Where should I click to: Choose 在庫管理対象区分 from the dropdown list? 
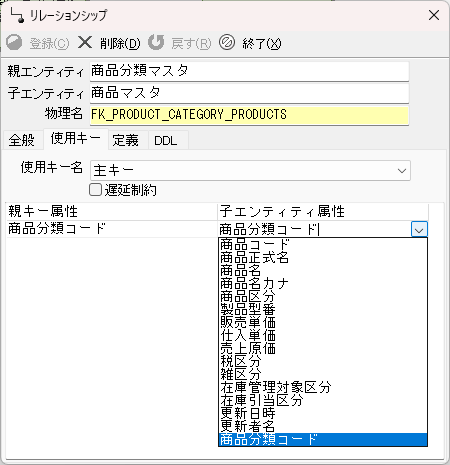pos(323,387)
